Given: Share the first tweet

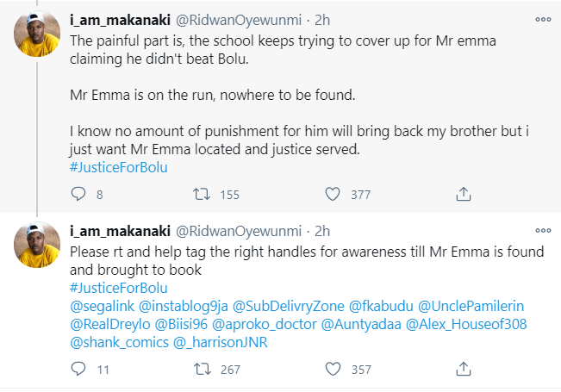Looking at the screenshot, I should tap(463, 194).
